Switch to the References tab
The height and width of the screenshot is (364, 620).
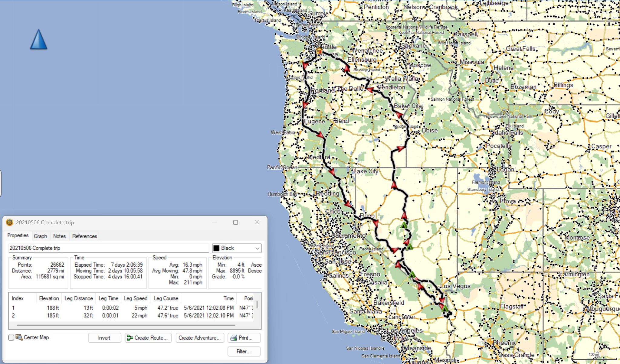pos(84,236)
